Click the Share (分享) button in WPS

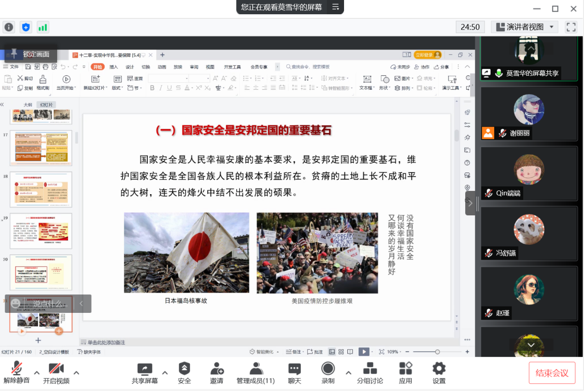point(441,67)
